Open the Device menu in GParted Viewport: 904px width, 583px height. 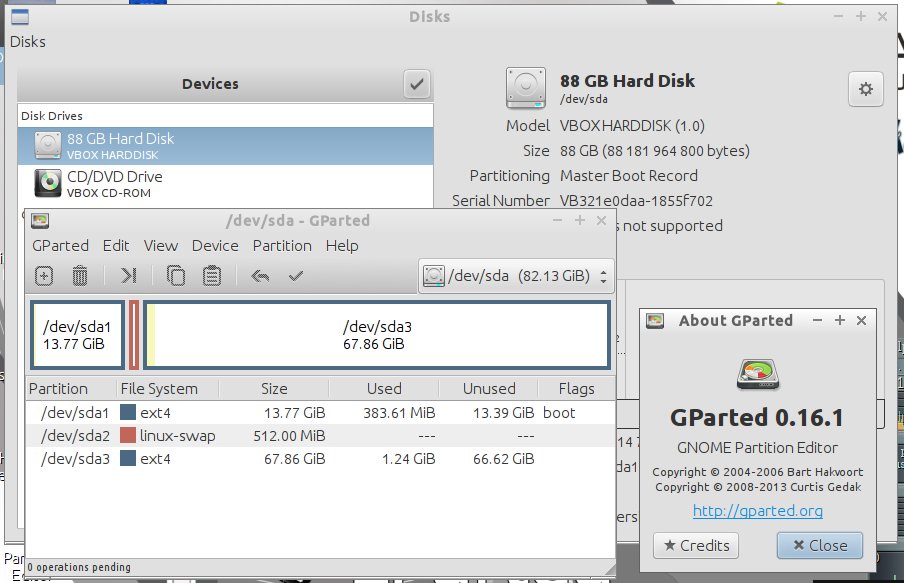coord(215,246)
